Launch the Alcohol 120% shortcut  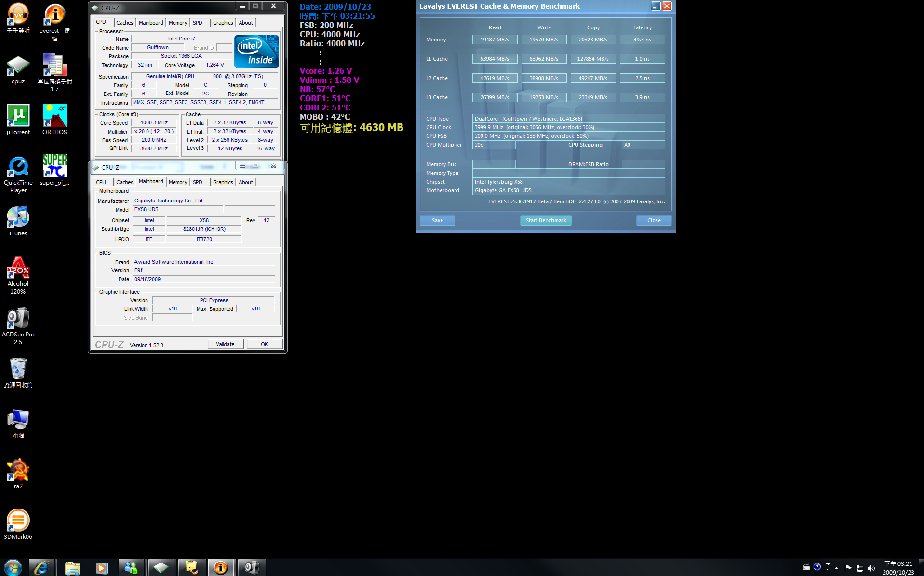click(x=18, y=268)
